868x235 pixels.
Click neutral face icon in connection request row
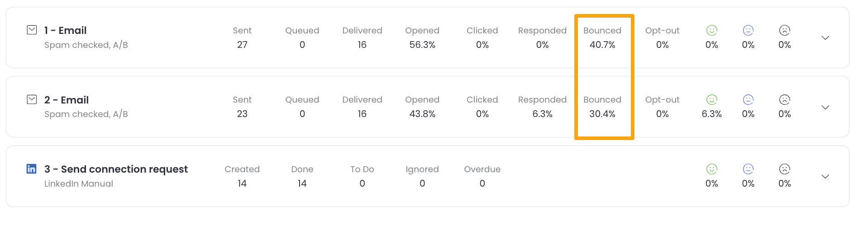[748, 169]
